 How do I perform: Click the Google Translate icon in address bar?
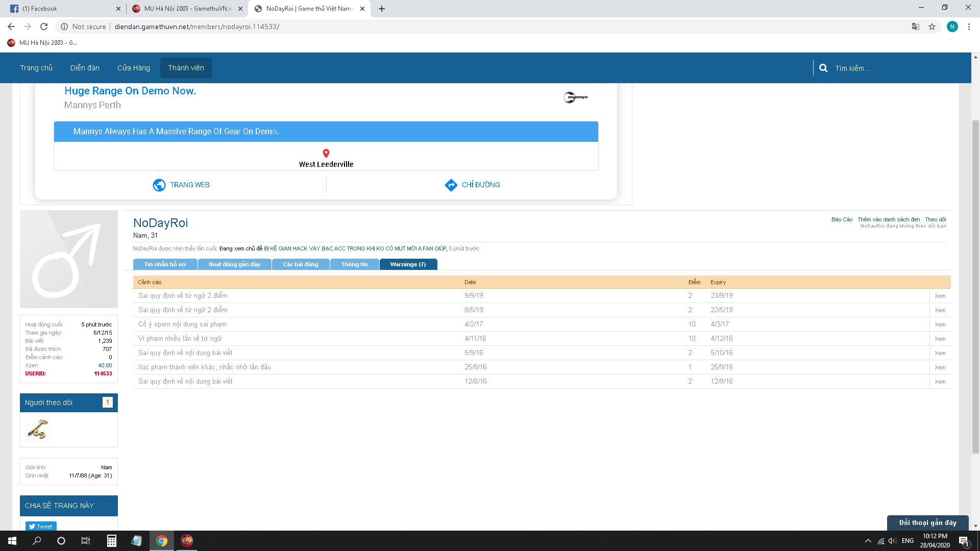coord(916,27)
